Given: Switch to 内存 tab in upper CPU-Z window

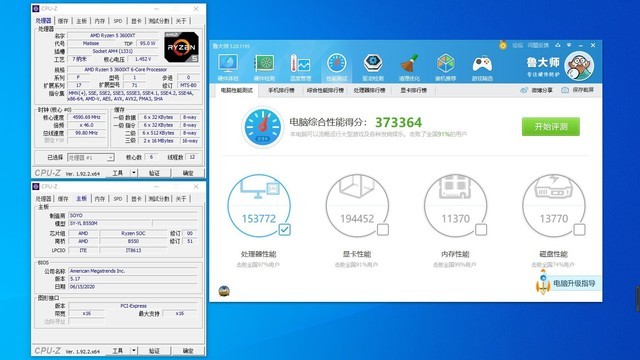Looking at the screenshot, I should pos(100,21).
